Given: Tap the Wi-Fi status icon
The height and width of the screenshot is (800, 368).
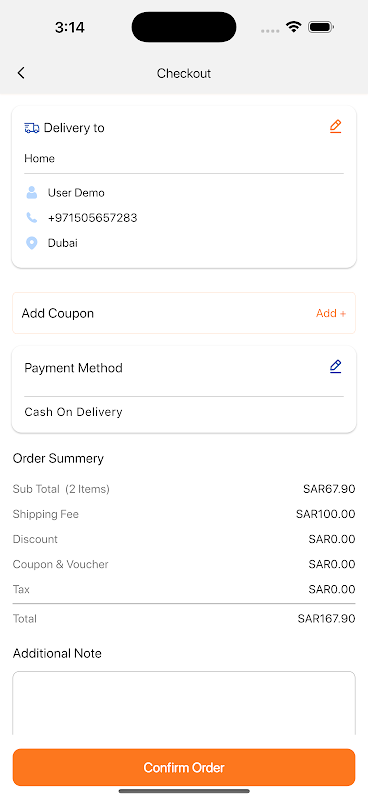Looking at the screenshot, I should tap(293, 27).
